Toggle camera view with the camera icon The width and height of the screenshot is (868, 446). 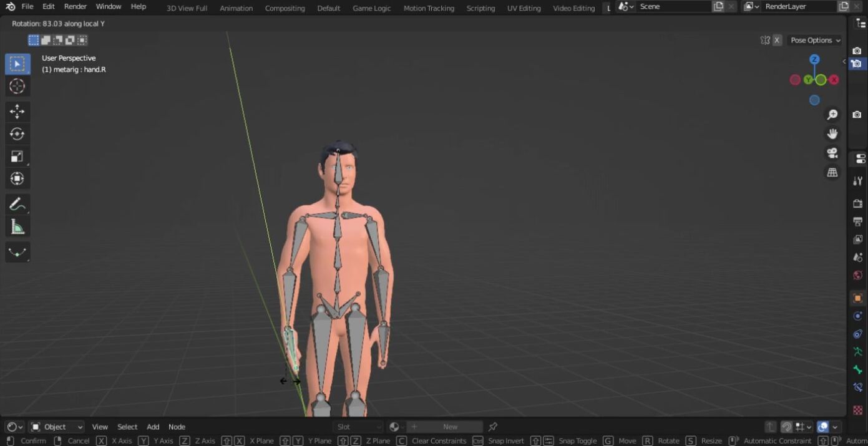832,153
